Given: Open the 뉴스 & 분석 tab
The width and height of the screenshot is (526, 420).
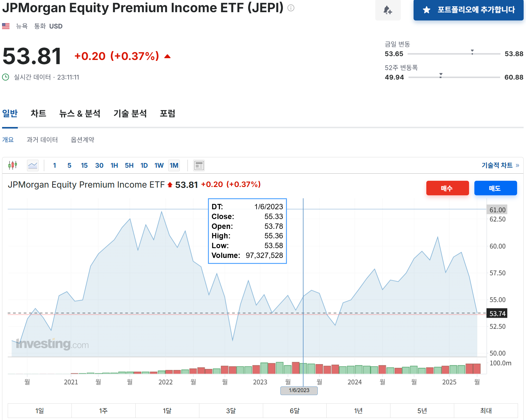Looking at the screenshot, I should tap(80, 113).
